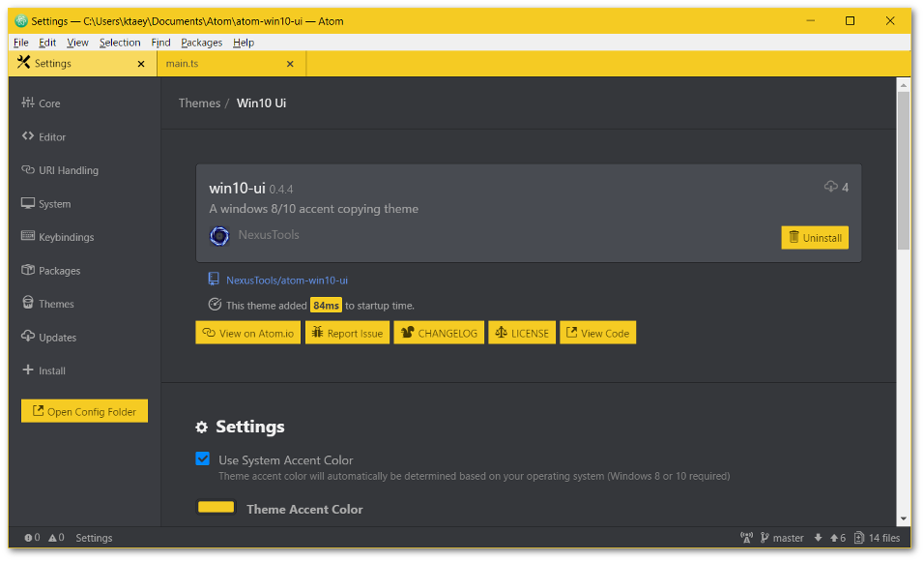This screenshot has height=561, width=924.
Task: Select the Settings tab
Action: 82,64
